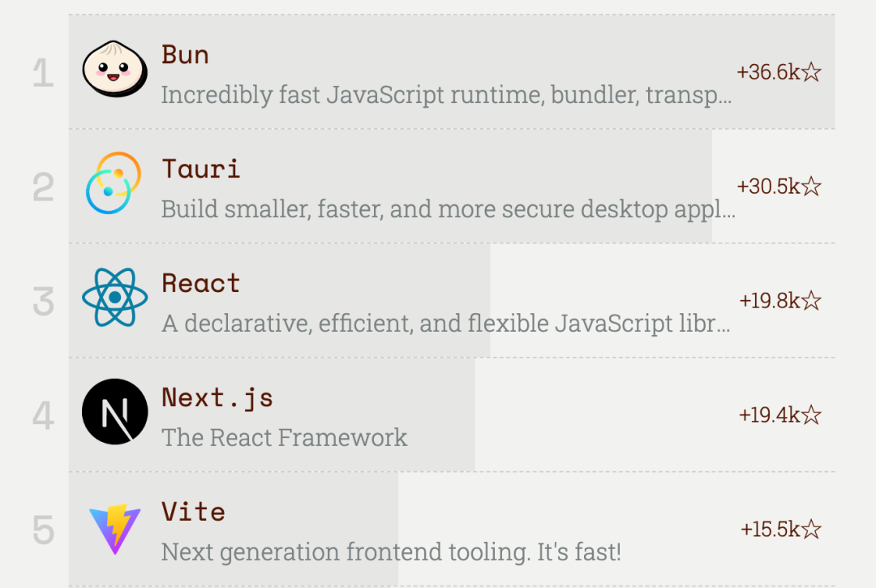
Task: Select React's 'A declarative, efficient' description
Action: (446, 324)
